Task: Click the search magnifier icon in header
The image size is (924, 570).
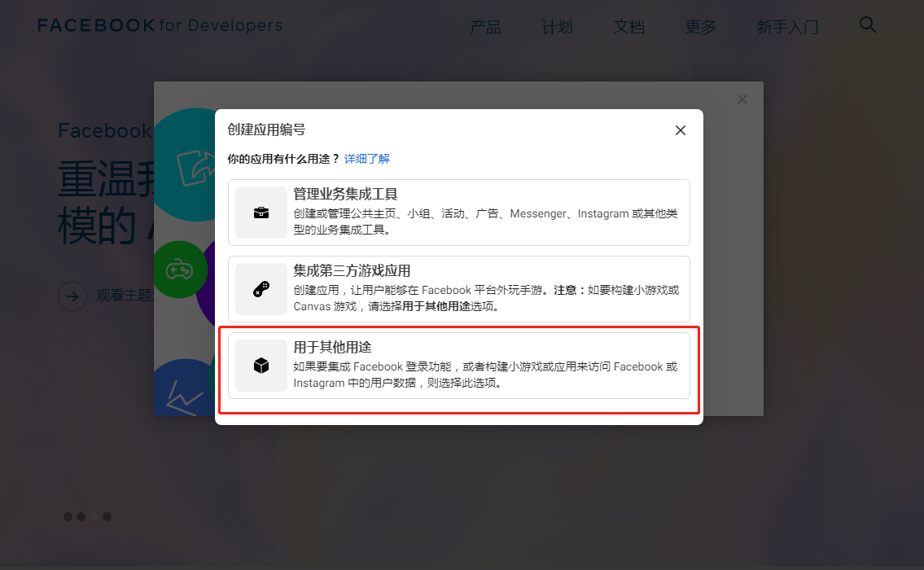Action: pyautogui.click(x=868, y=24)
